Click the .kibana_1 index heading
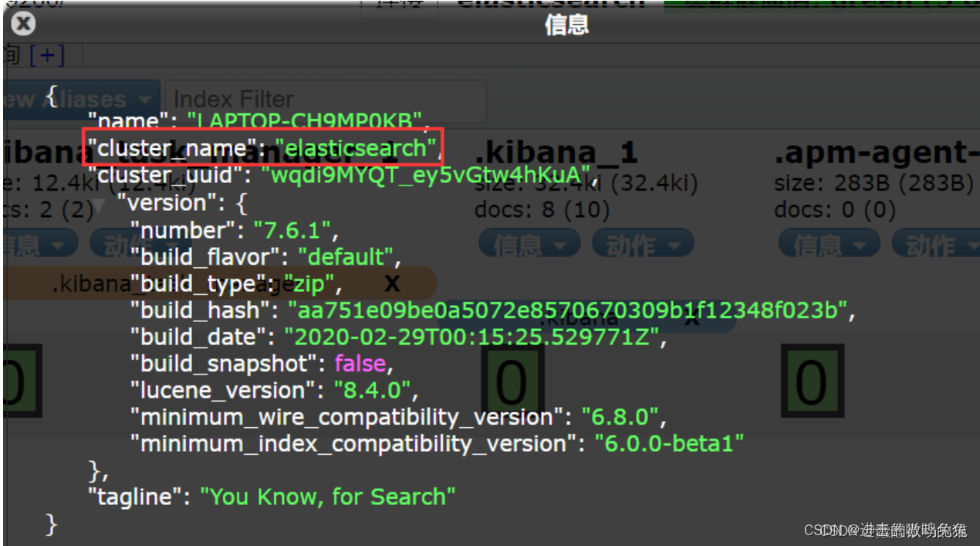980x546 pixels. pyautogui.click(x=556, y=152)
